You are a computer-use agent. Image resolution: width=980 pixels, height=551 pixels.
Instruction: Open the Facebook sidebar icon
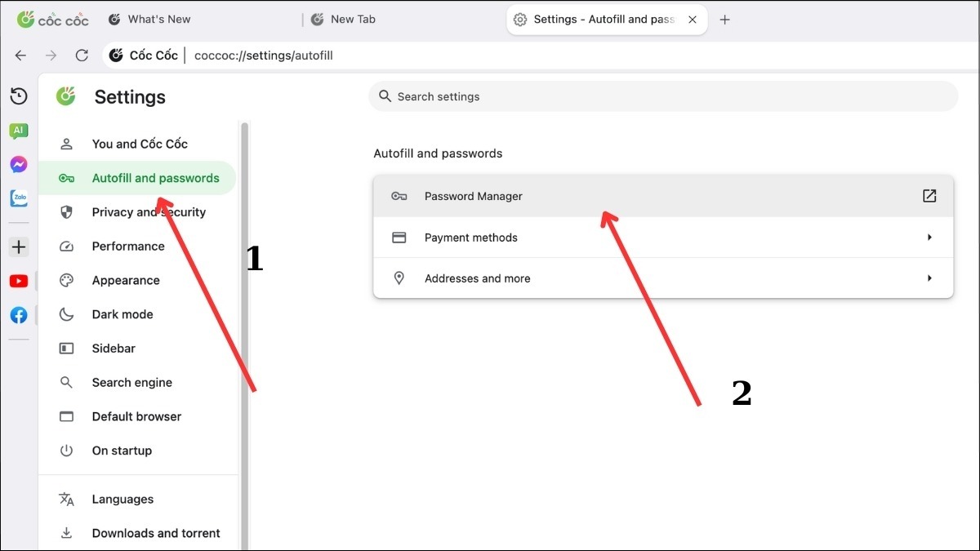[19, 315]
